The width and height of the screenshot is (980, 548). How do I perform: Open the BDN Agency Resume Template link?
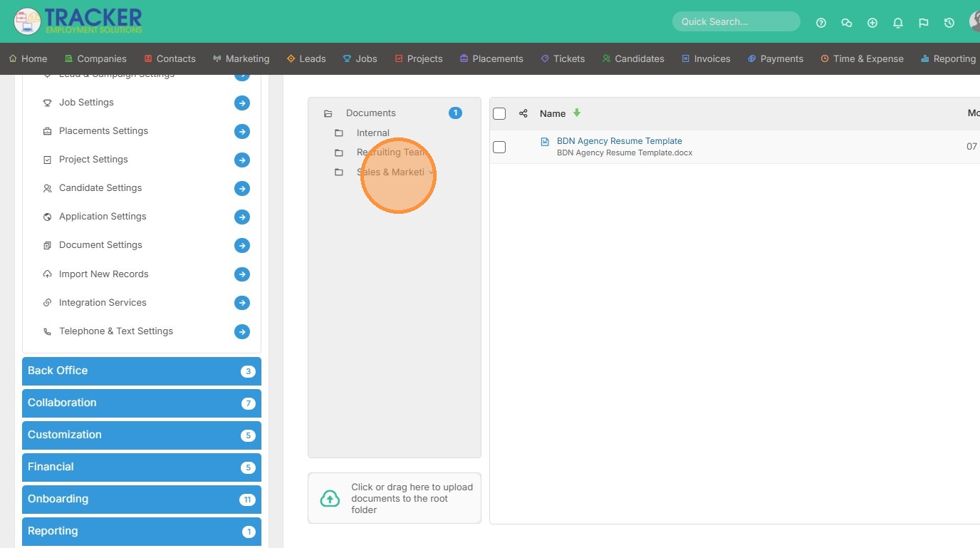tap(620, 141)
